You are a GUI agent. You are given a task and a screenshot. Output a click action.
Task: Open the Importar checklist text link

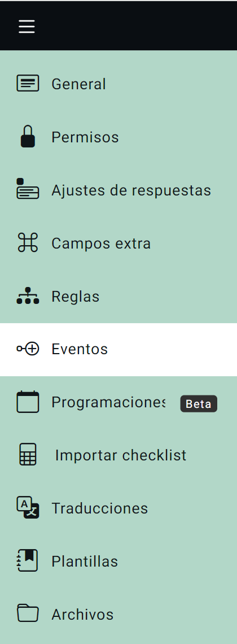[x=121, y=455]
